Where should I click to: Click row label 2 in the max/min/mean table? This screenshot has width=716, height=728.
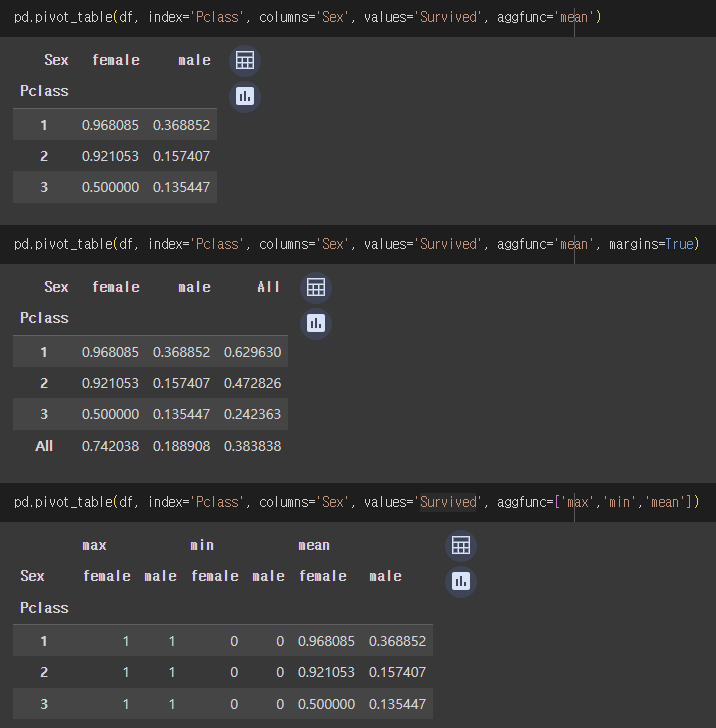44,672
